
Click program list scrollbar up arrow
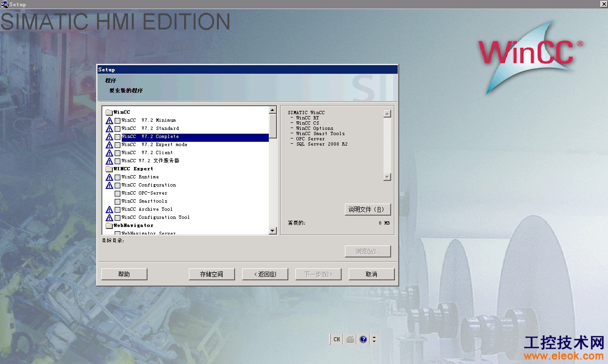pyautogui.click(x=273, y=110)
